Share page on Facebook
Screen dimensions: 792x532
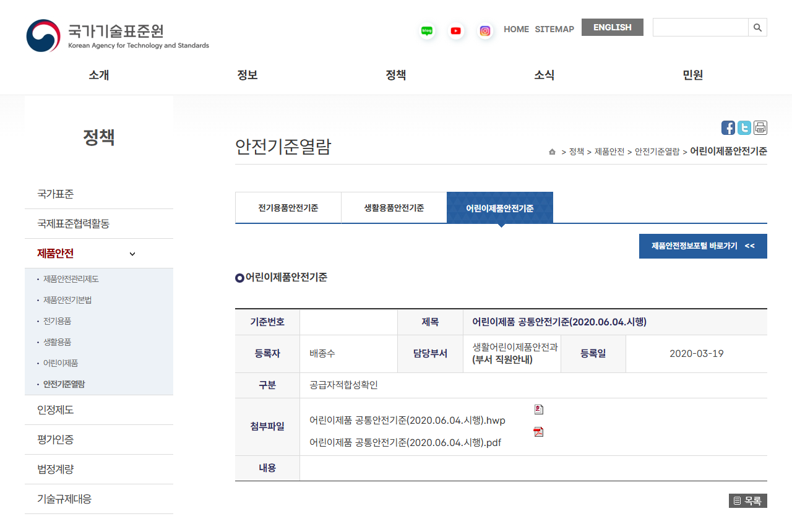[728, 127]
